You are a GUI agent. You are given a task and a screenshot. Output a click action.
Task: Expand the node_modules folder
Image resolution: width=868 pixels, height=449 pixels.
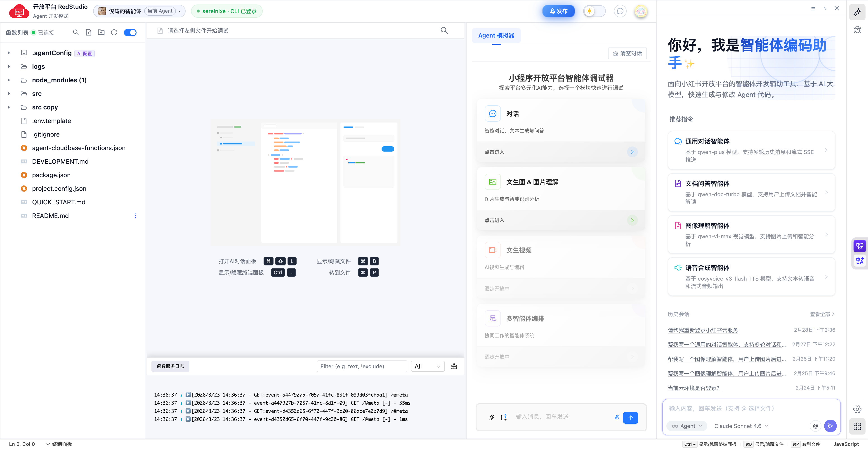click(9, 80)
